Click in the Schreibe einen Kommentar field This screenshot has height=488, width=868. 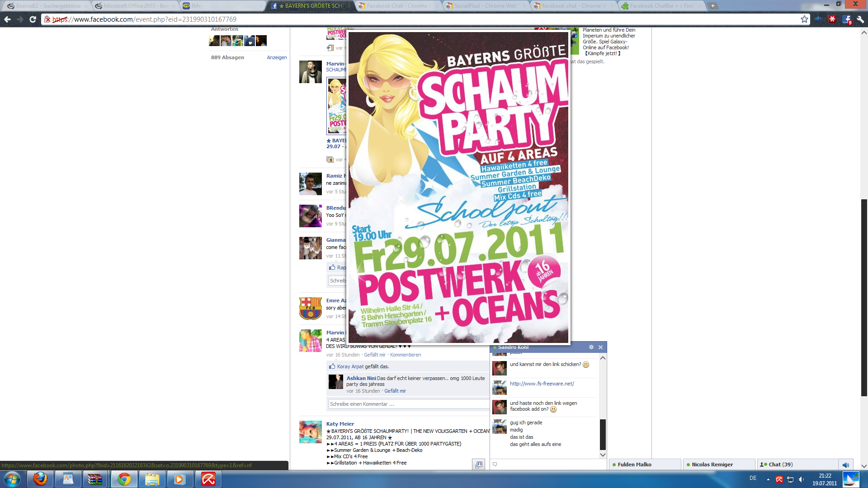tap(409, 404)
